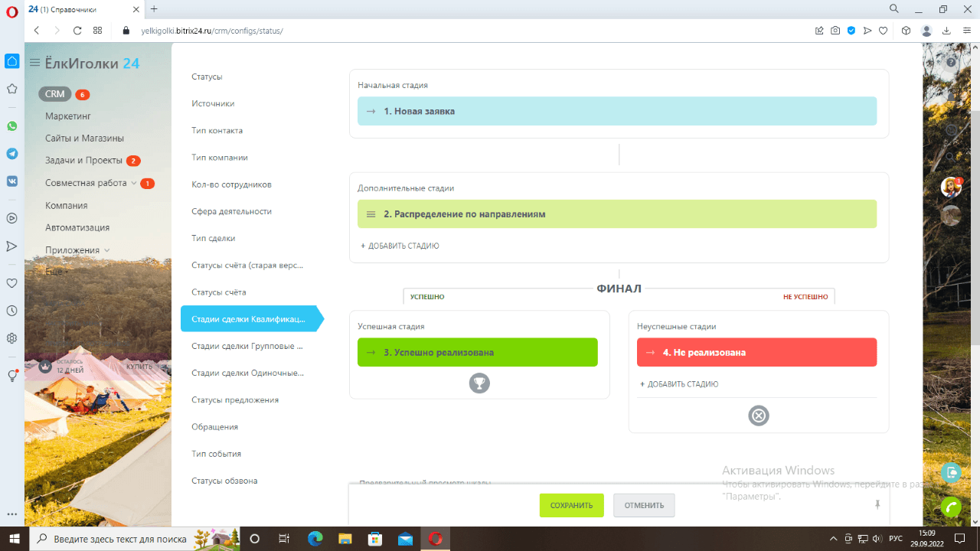Screen dimensions: 980x551
Task: Click the trophy icon under success stage
Action: click(479, 383)
